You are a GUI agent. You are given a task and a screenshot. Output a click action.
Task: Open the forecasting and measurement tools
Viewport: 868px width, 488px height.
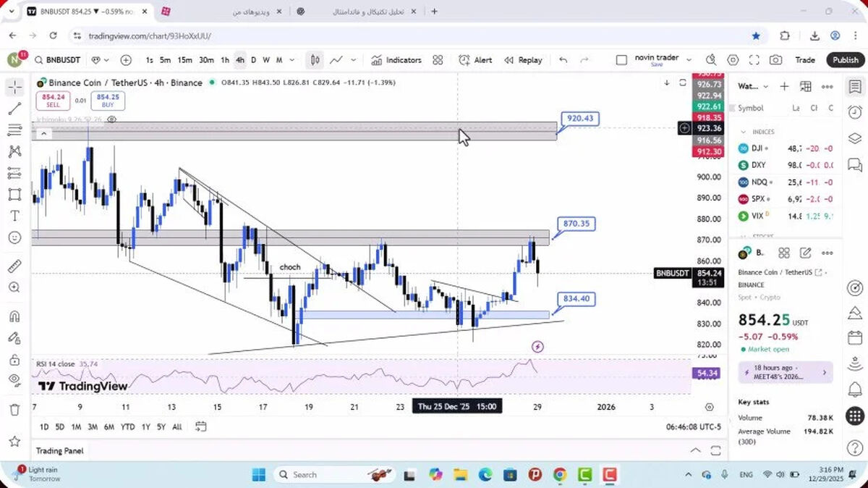tap(14, 173)
